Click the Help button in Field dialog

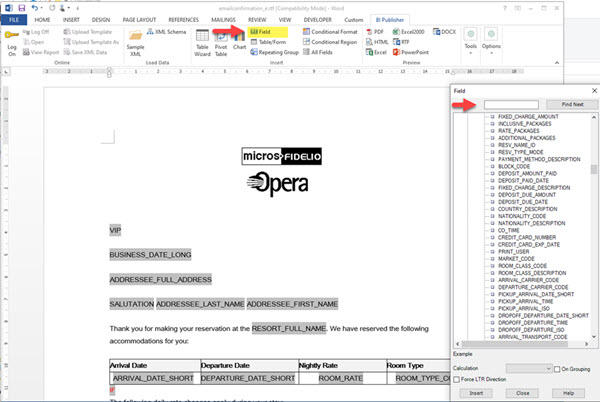tap(568, 393)
